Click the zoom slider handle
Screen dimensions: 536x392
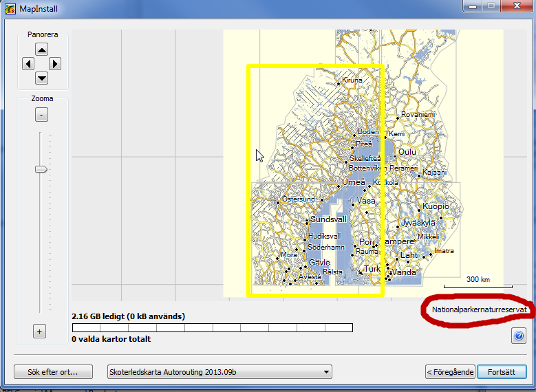[41, 168]
